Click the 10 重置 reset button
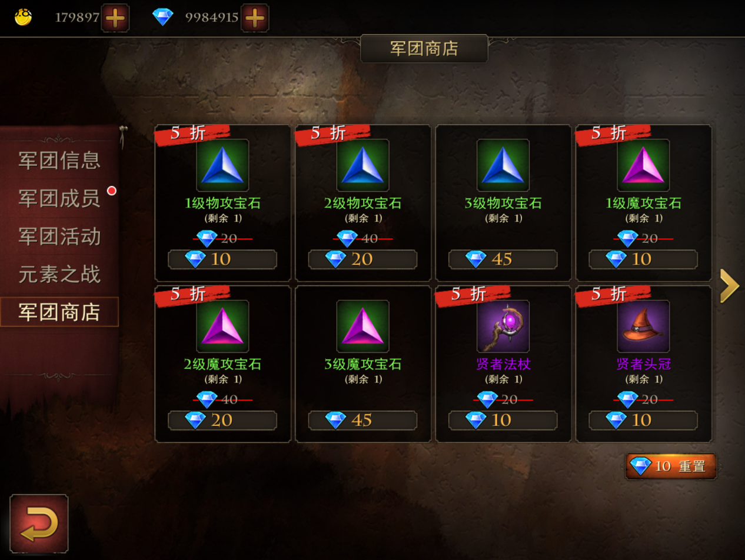745x560 pixels. [671, 466]
